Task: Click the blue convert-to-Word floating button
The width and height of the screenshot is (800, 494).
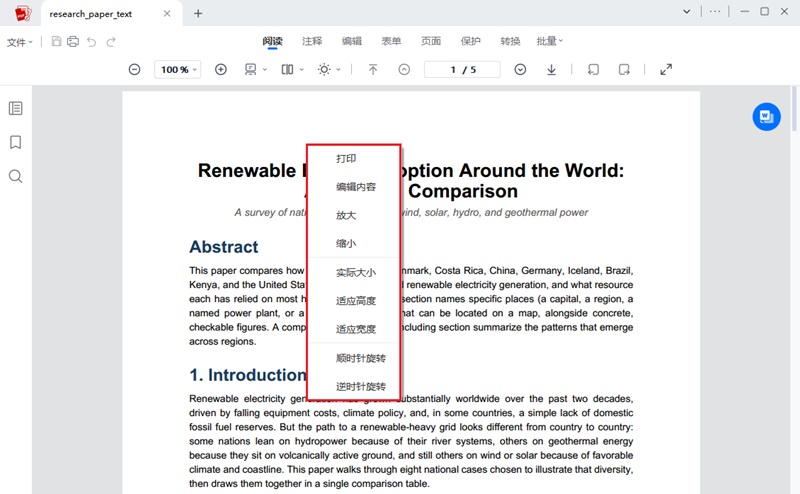Action: point(766,117)
